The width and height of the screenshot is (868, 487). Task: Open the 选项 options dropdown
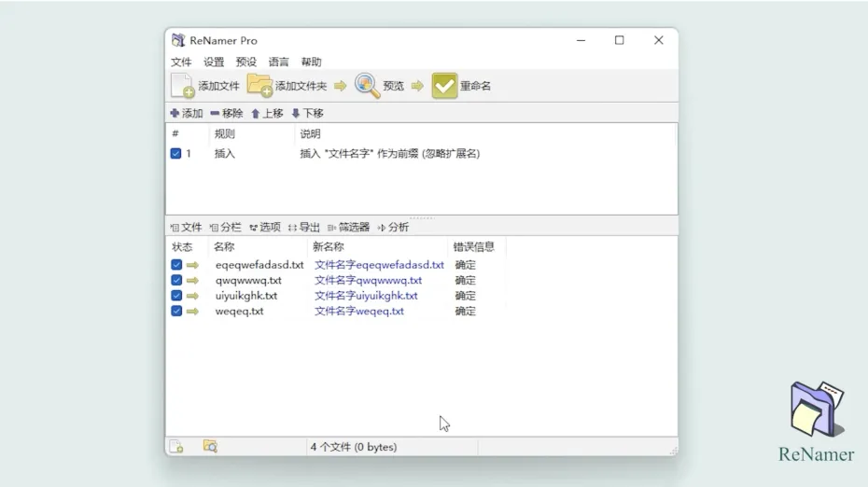(265, 228)
